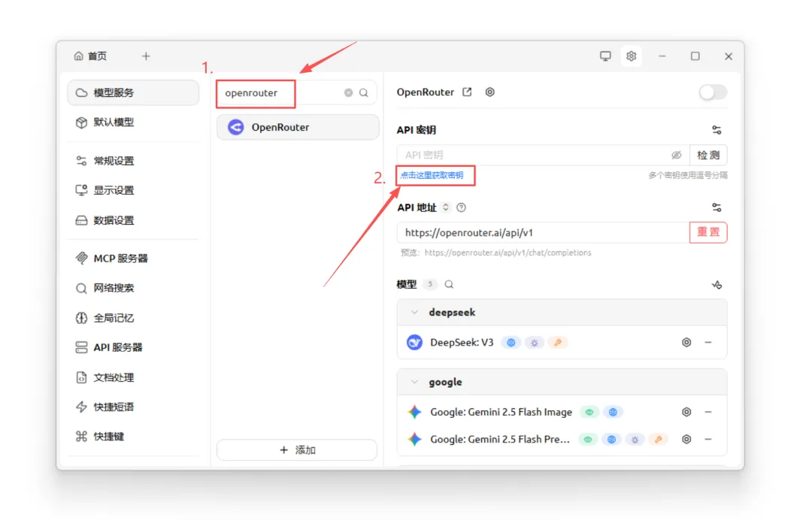Open 快捷短语 in sidebar

click(133, 407)
